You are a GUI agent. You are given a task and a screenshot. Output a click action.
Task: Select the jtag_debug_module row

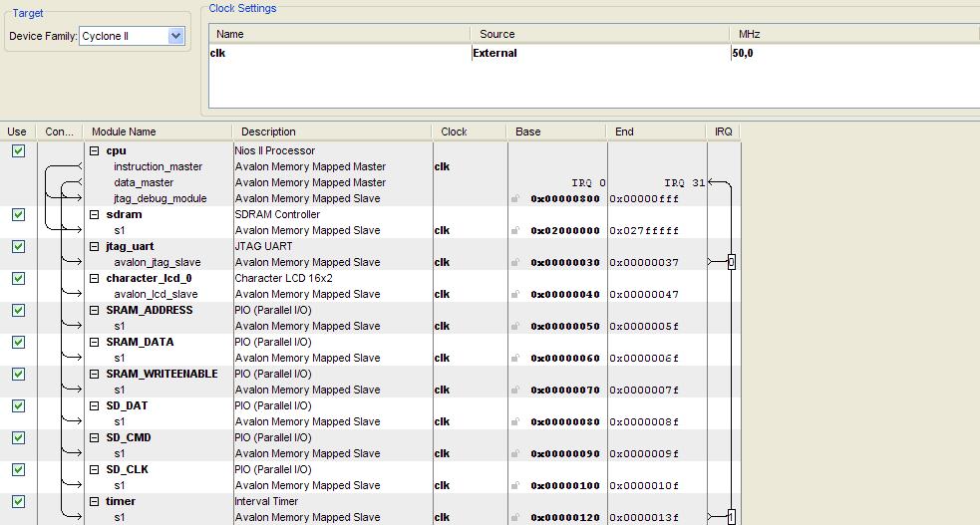(x=160, y=198)
